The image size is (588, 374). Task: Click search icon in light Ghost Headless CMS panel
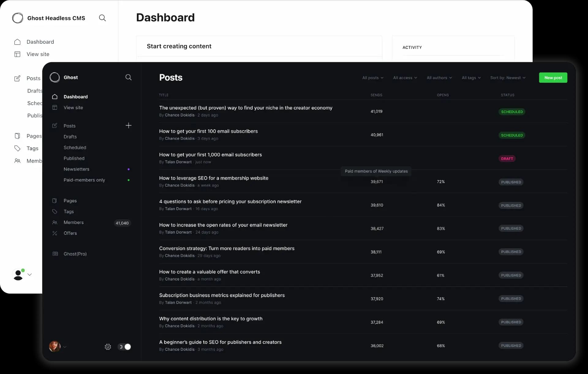point(102,18)
